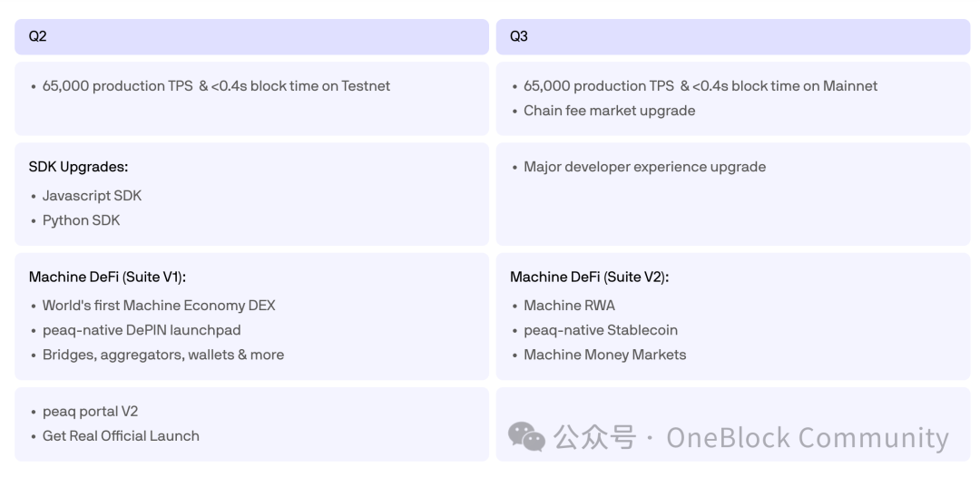The height and width of the screenshot is (477, 980).
Task: Click the peaq-native Stablecoin entry
Action: click(601, 330)
